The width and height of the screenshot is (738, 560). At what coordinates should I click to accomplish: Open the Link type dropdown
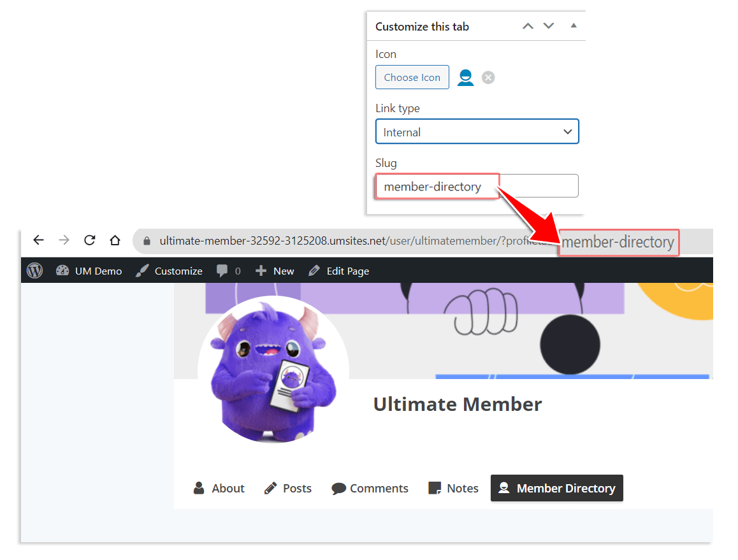[477, 132]
